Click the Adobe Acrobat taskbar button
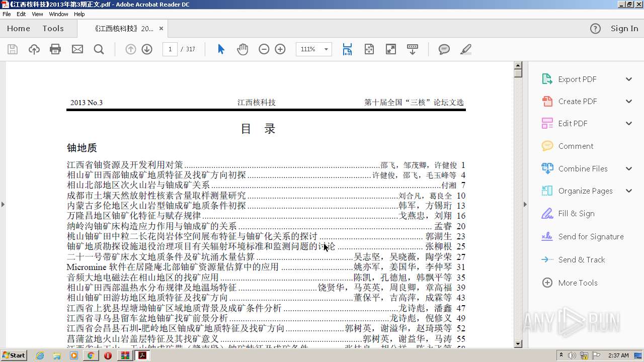Viewport: 644px width, 362px height. pyautogui.click(x=143, y=355)
